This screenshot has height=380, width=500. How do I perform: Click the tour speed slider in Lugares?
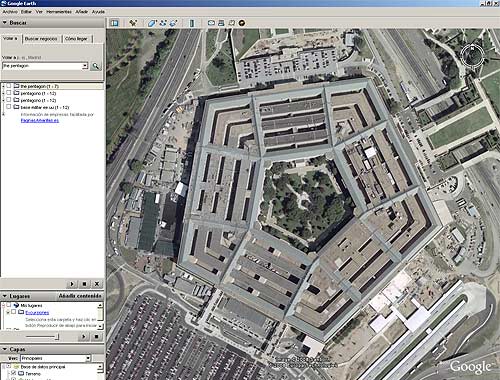pyautogui.click(x=42, y=337)
